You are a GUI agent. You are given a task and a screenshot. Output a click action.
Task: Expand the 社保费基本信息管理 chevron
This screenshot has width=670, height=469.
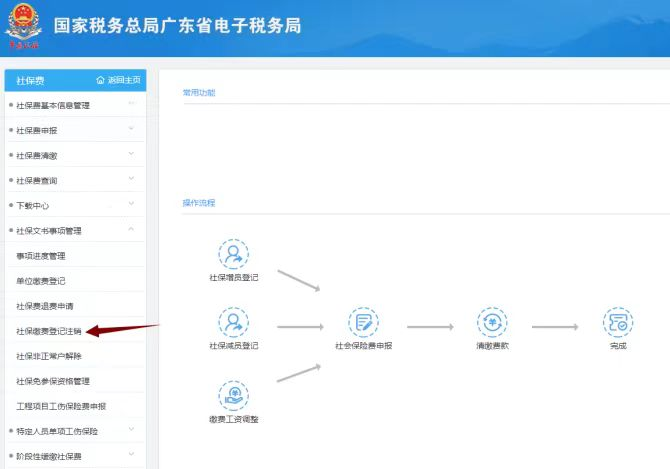[x=131, y=103]
